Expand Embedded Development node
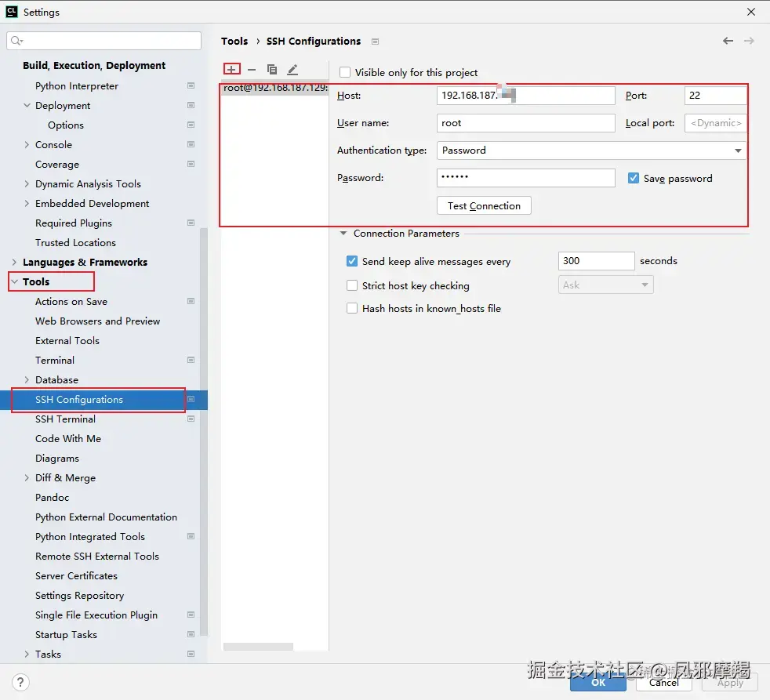This screenshot has width=770, height=700. coord(27,203)
